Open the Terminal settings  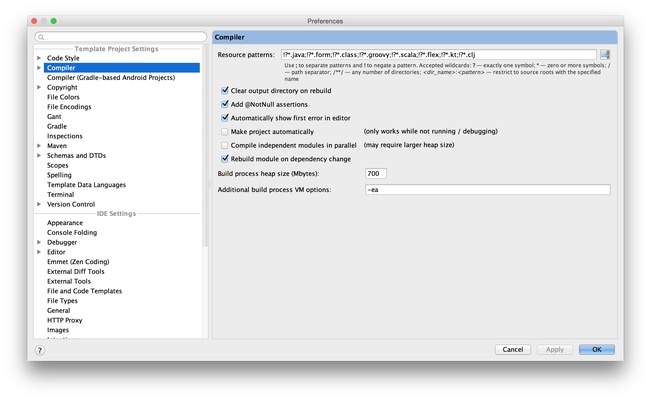click(61, 194)
